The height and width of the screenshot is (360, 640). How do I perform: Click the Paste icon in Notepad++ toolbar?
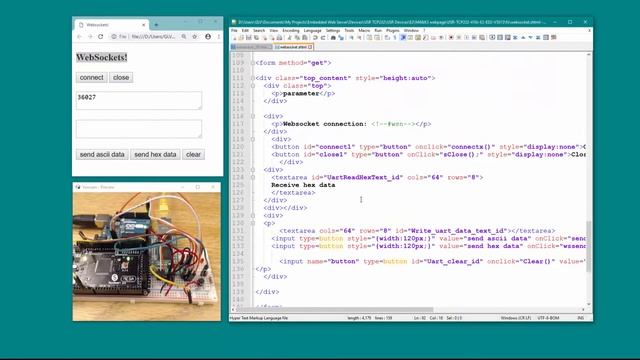tap(305, 38)
